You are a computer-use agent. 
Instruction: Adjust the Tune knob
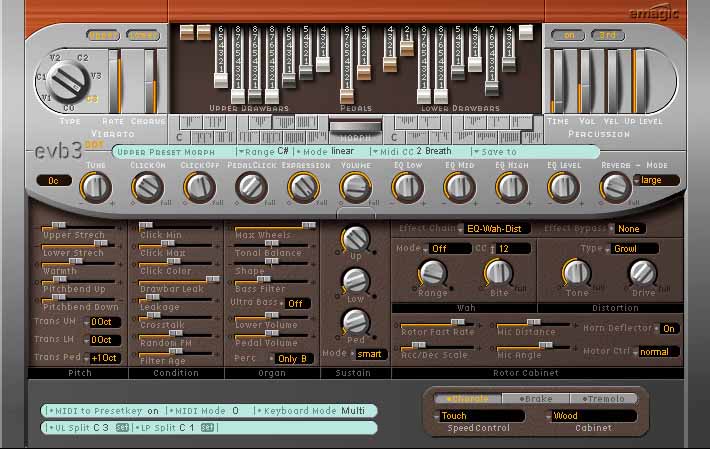96,187
